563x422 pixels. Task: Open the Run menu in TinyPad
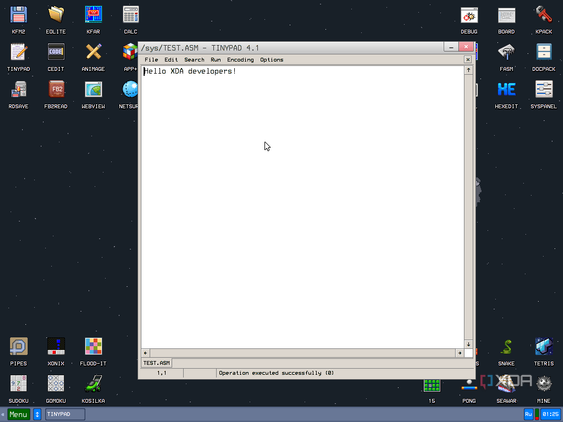[x=216, y=60]
